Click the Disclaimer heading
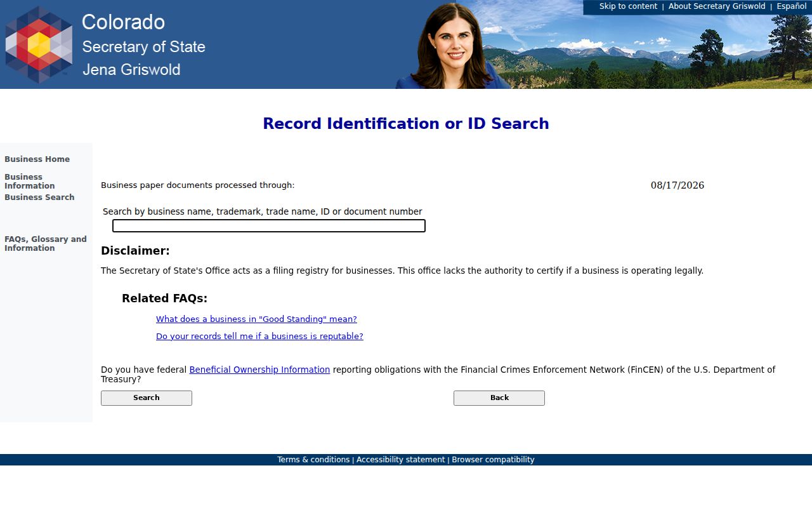Viewport: 812px width, 508px height. [135, 251]
